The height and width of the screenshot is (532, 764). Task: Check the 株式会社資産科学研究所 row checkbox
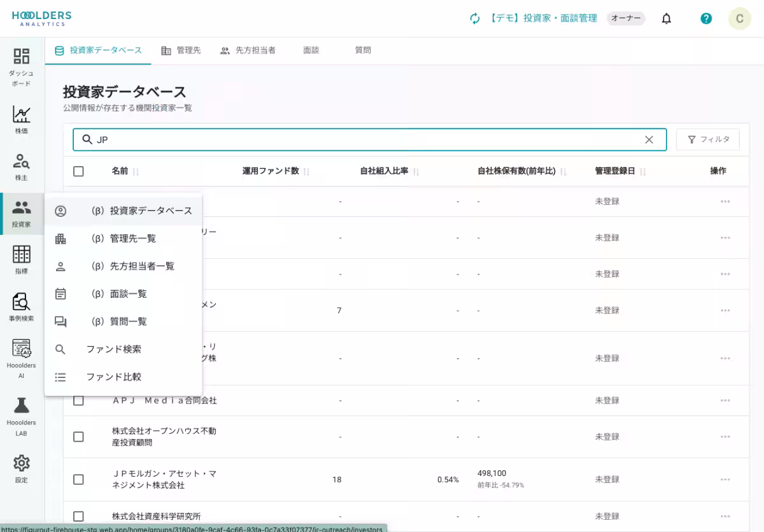[x=78, y=516]
